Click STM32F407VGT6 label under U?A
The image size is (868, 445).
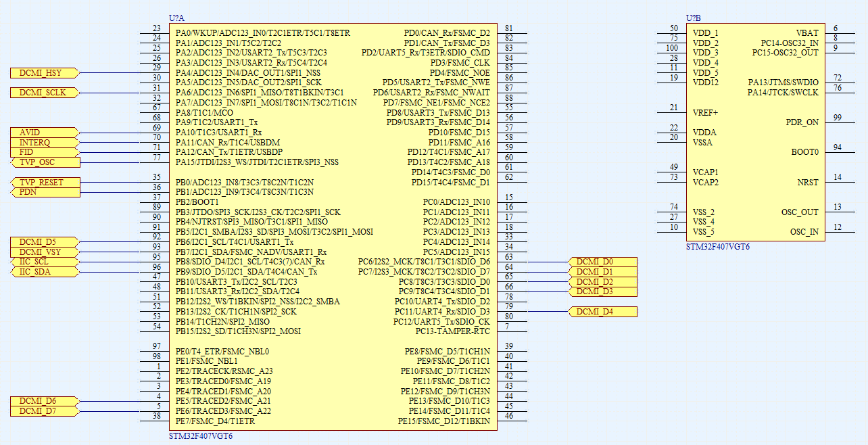(x=201, y=436)
